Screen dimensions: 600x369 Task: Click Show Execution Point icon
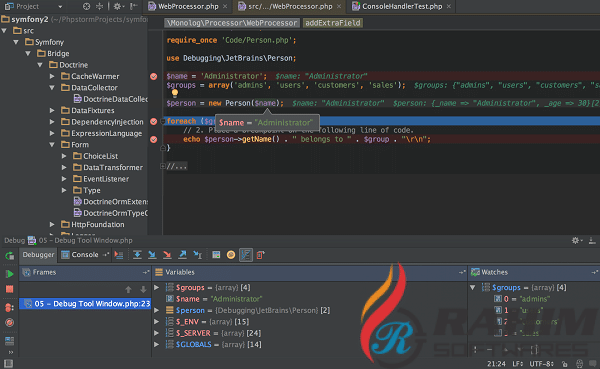pos(119,255)
